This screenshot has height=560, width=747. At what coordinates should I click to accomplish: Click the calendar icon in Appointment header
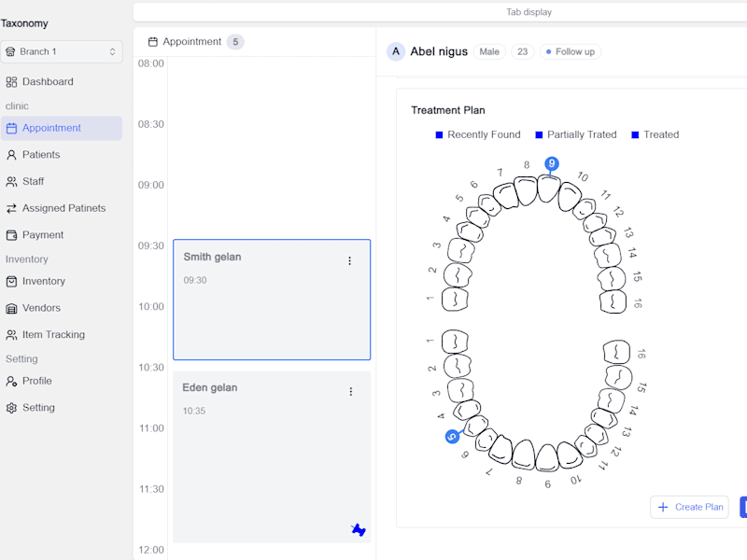tap(152, 42)
